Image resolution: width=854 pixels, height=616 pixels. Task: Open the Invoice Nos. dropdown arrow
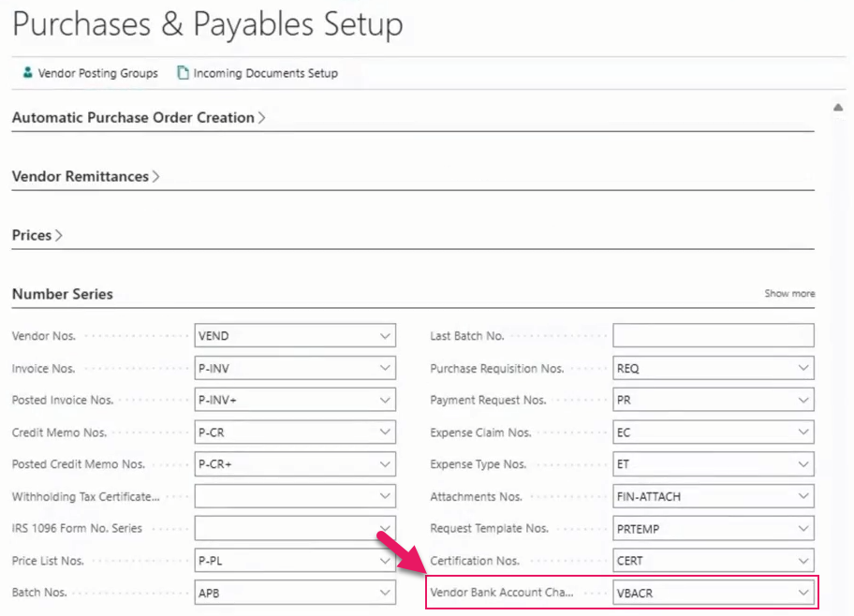385,368
